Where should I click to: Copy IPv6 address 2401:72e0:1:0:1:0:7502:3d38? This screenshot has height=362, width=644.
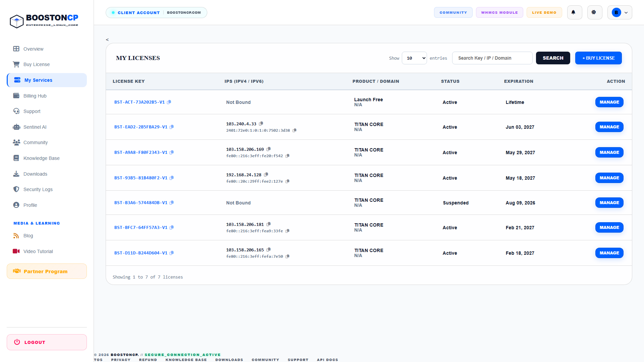click(x=294, y=130)
